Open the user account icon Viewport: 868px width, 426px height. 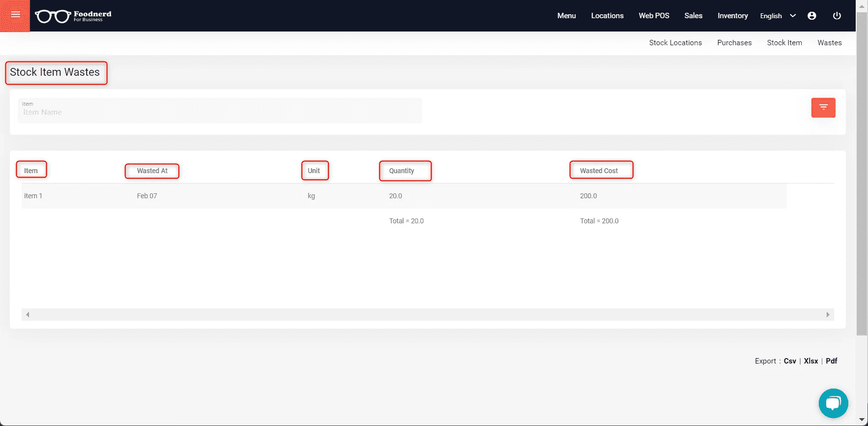coord(812,16)
